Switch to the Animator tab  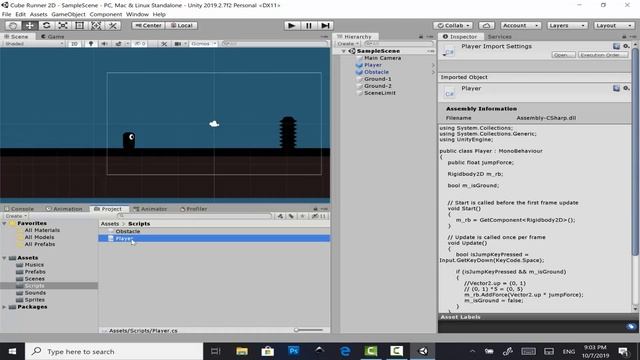click(x=150, y=209)
